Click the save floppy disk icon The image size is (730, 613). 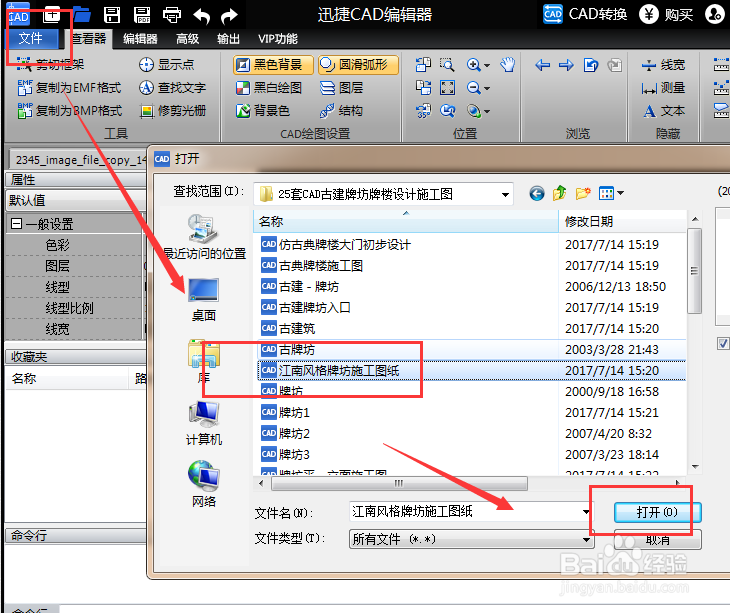pyautogui.click(x=112, y=15)
